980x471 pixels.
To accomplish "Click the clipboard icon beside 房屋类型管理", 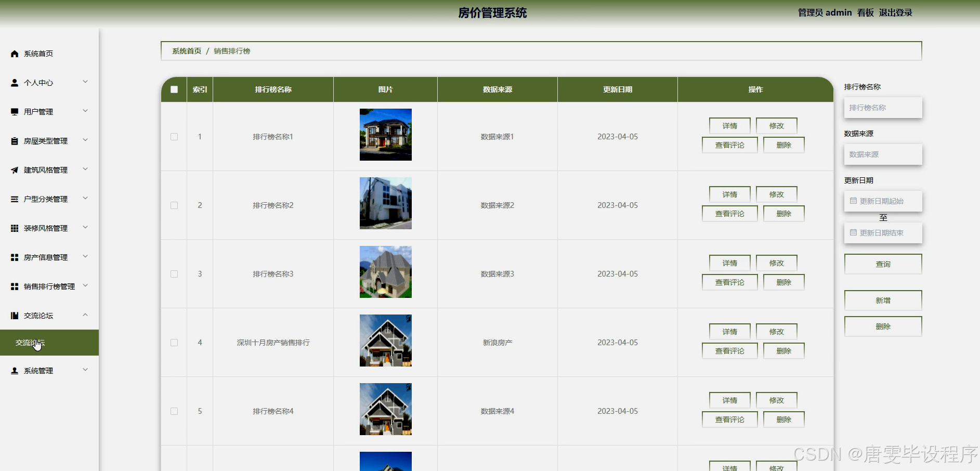I will [15, 141].
